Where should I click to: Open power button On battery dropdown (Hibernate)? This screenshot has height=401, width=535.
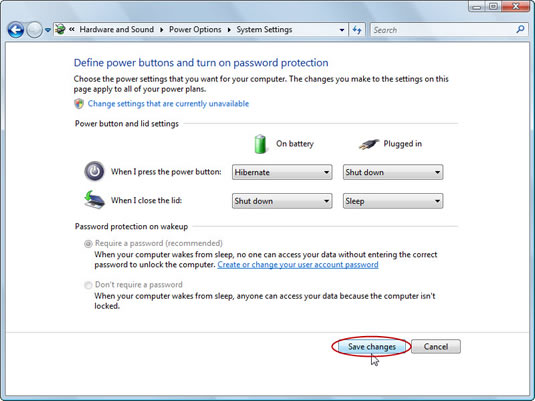[x=282, y=172]
